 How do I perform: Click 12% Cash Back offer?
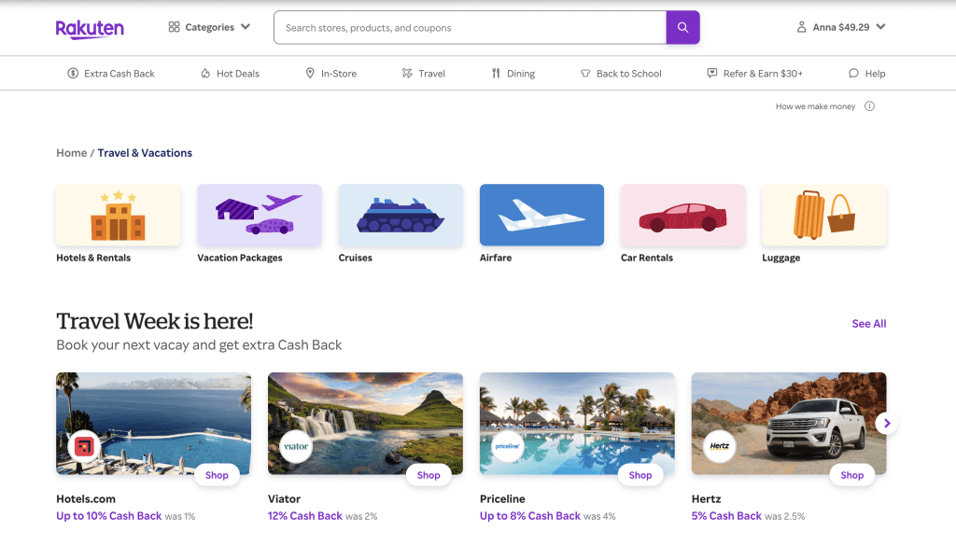tap(305, 515)
